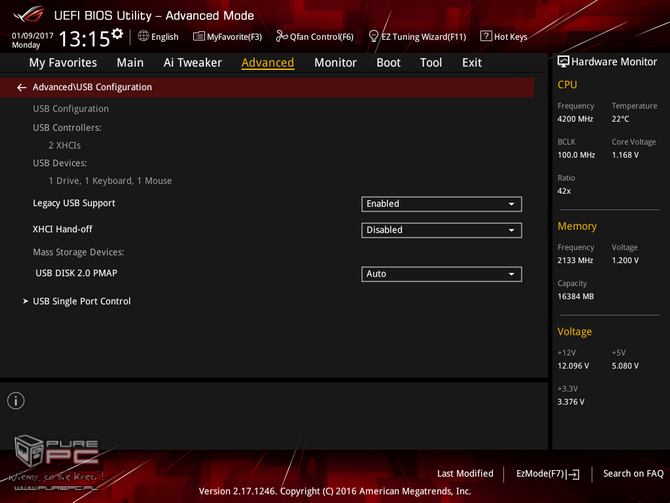670x503 pixels.
Task: Click the MyFavorite folder icon
Action: click(x=199, y=36)
